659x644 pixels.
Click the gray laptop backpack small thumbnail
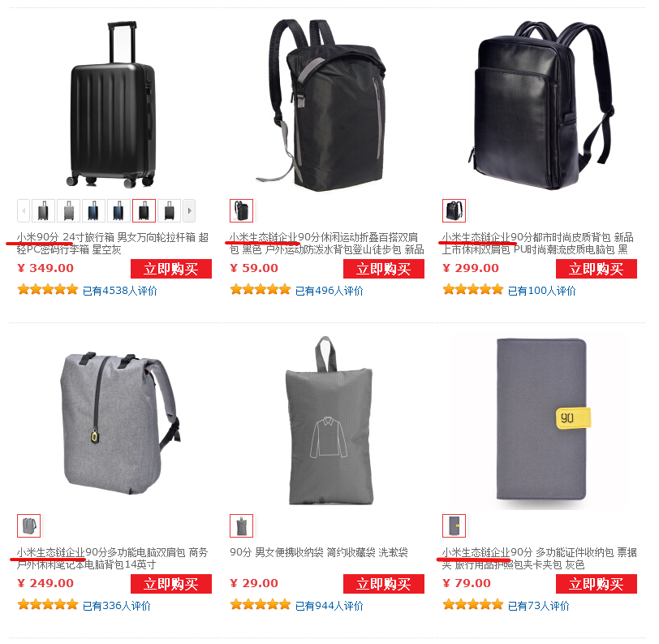pyautogui.click(x=29, y=525)
